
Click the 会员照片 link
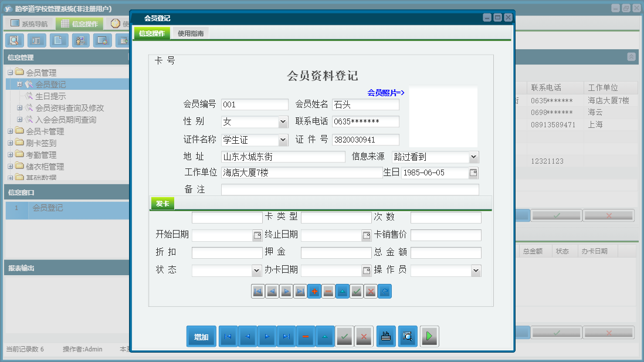click(384, 93)
